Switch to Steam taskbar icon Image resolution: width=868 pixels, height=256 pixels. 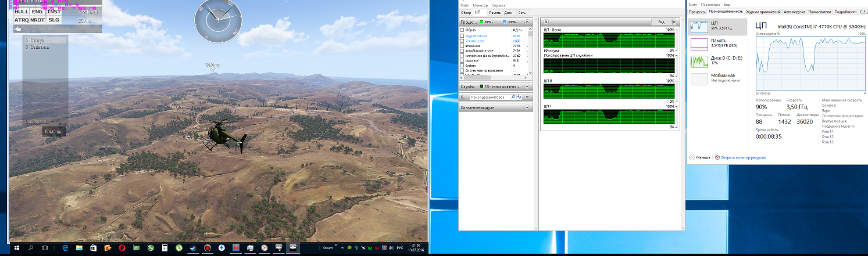pos(193,248)
